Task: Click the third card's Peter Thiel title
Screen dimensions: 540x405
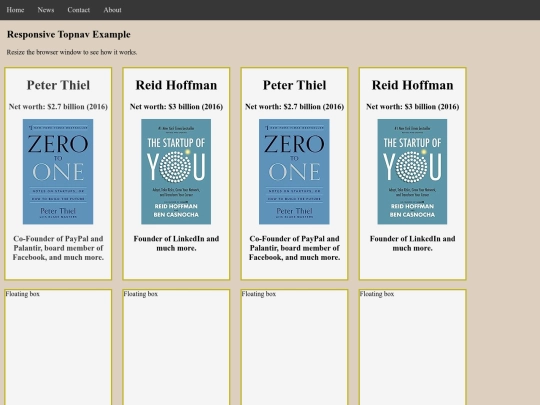Action: point(294,85)
